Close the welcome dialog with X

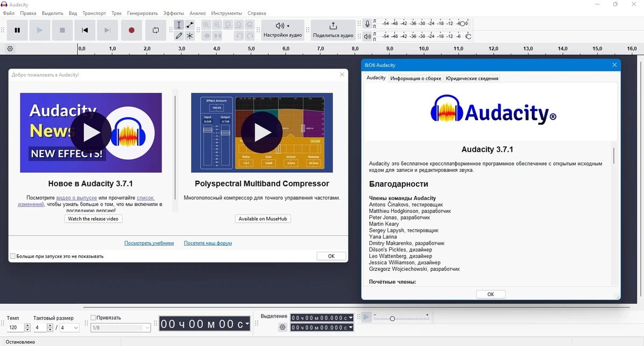tap(342, 75)
